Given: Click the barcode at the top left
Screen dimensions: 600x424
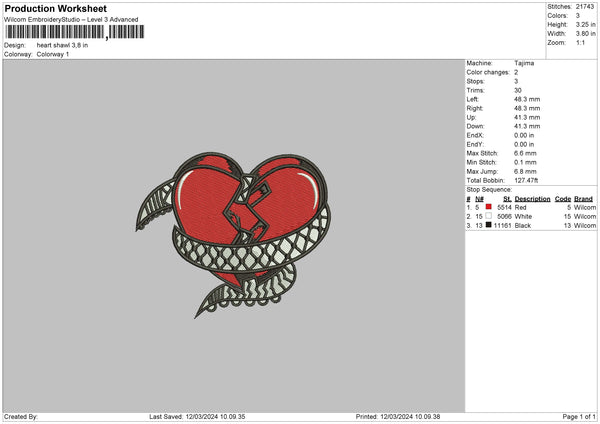Looking at the screenshot, I should [x=75, y=32].
